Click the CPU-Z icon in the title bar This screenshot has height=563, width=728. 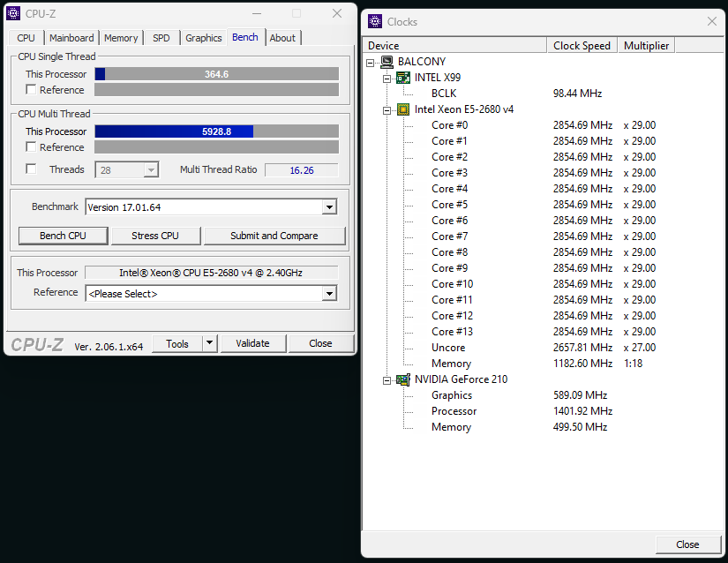pyautogui.click(x=12, y=13)
